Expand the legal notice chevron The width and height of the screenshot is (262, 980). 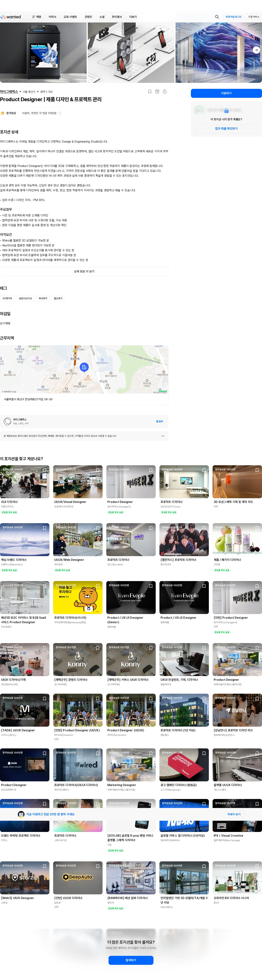(x=163, y=436)
